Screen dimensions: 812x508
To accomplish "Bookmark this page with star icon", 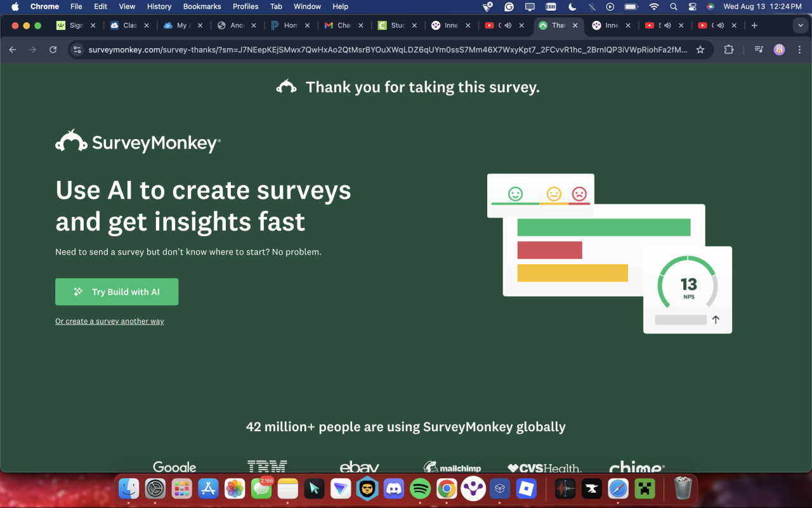I will click(700, 50).
